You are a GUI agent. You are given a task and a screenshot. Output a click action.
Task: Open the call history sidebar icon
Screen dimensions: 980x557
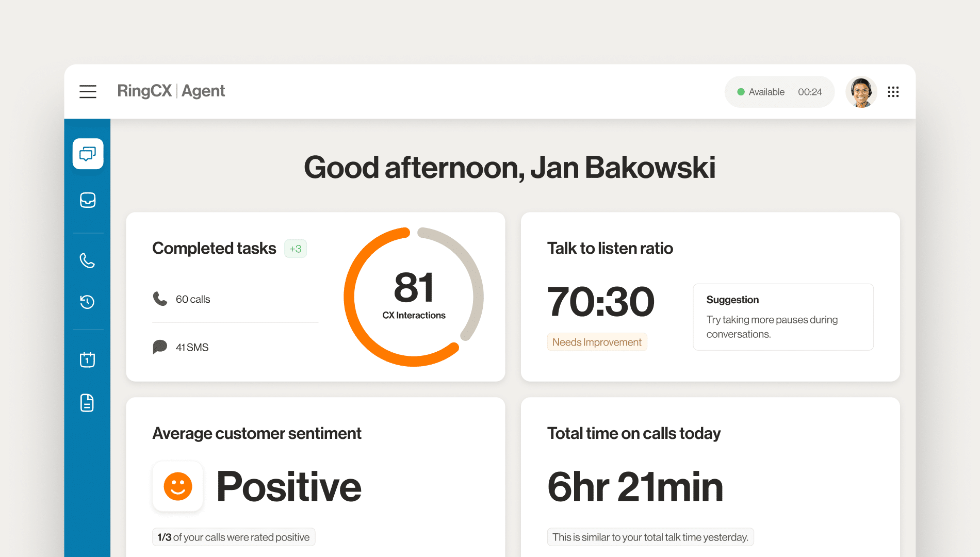tap(88, 302)
